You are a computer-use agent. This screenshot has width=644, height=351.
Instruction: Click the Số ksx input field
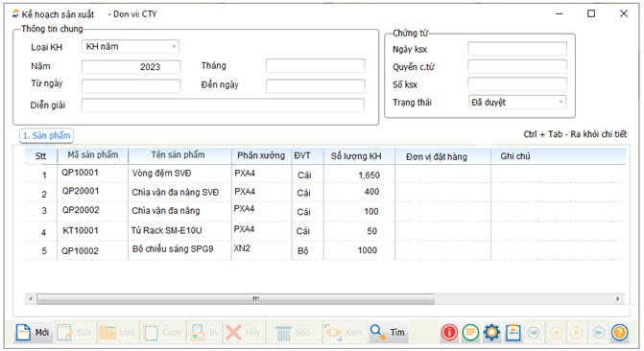point(517,84)
